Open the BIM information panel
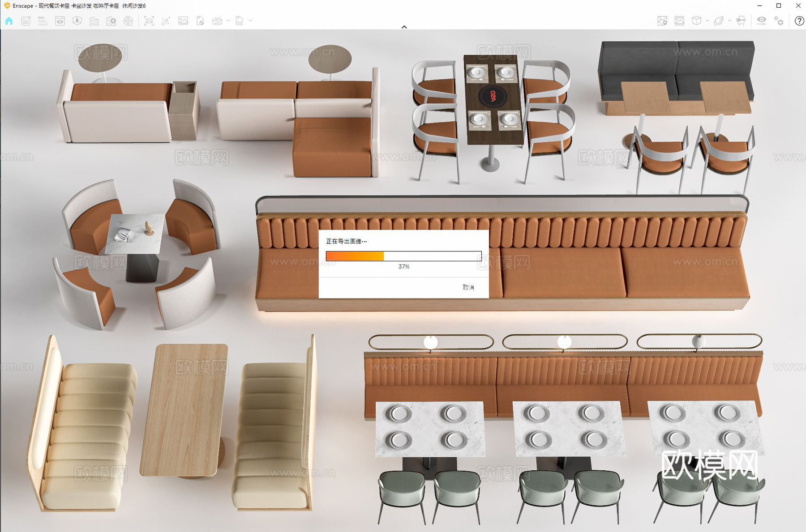 point(43,21)
